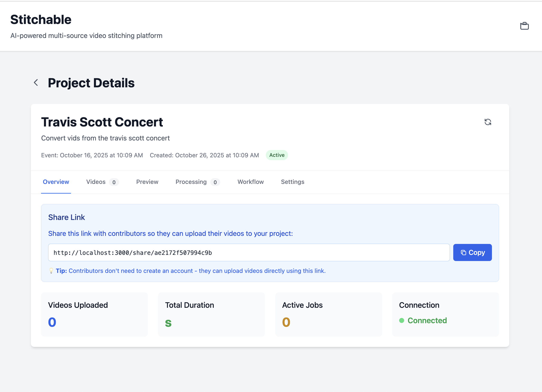Open the Preview tab

pyautogui.click(x=147, y=182)
